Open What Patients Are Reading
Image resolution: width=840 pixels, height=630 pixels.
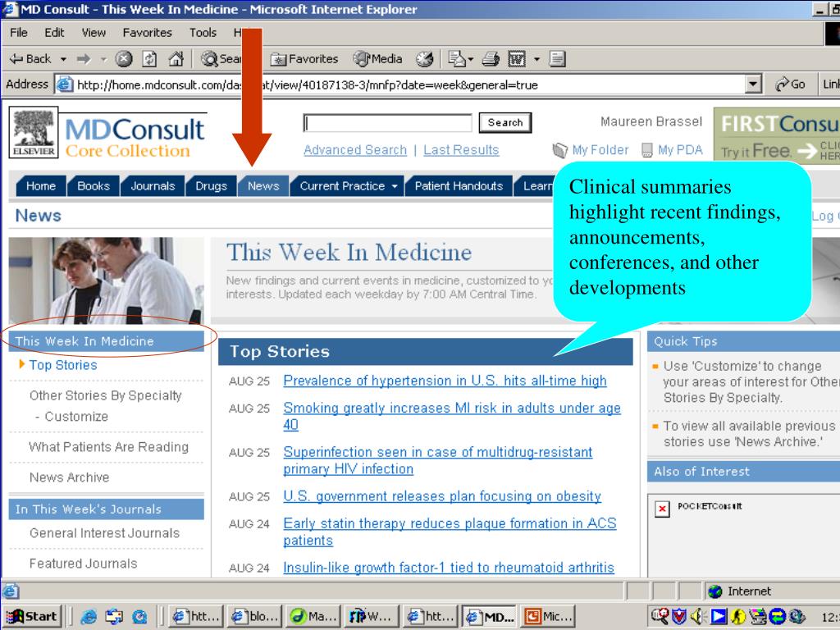(109, 447)
